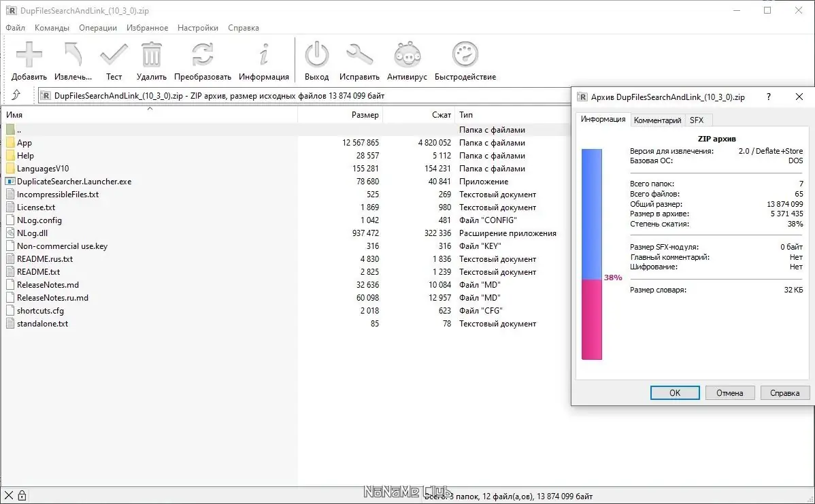Click the Добавить (Add) toolbar icon
815x504 pixels.
click(29, 54)
